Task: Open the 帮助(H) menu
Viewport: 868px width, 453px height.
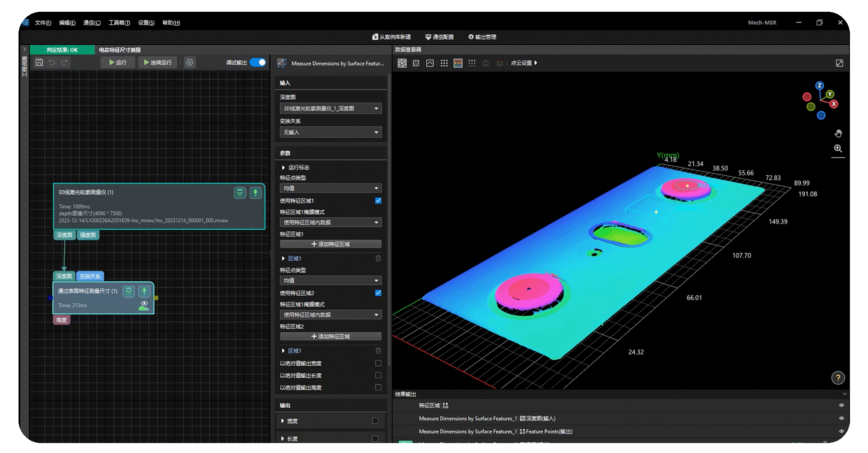Action: 171,23
